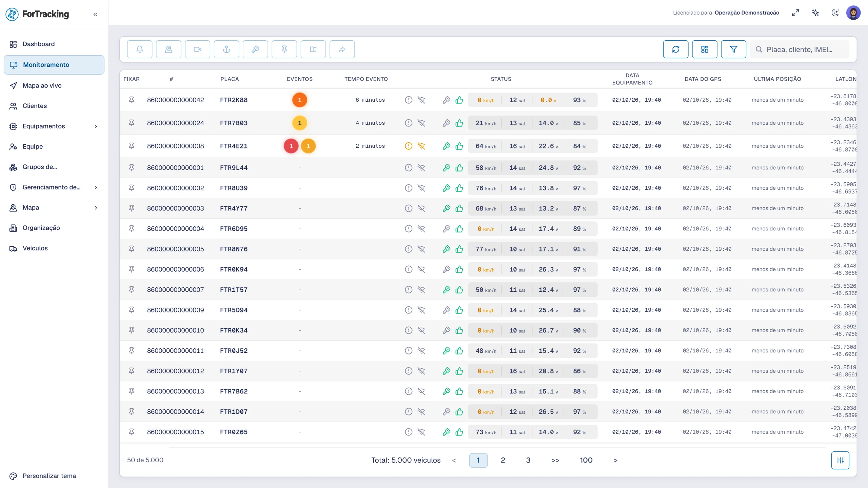
Task: Click the bell alerts toolbar icon
Action: [139, 49]
